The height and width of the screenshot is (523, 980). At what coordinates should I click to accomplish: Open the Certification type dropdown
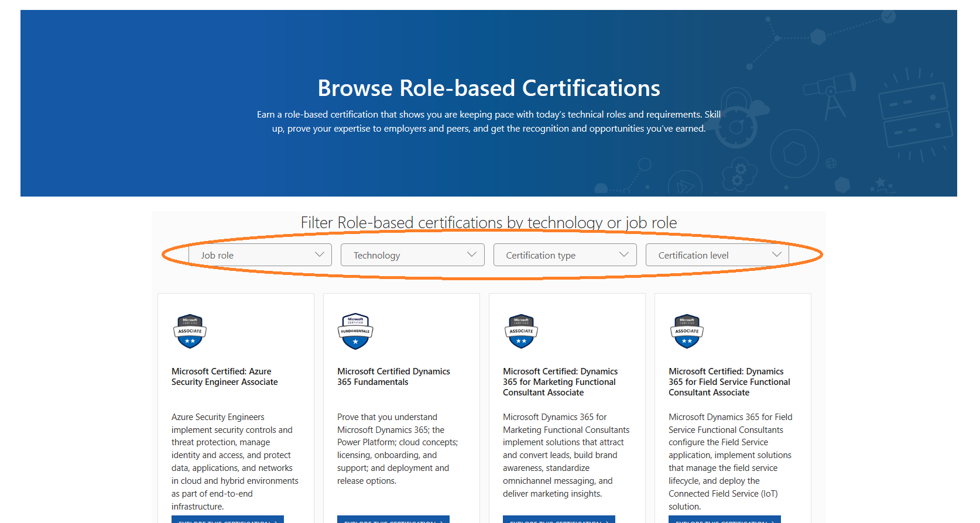565,255
